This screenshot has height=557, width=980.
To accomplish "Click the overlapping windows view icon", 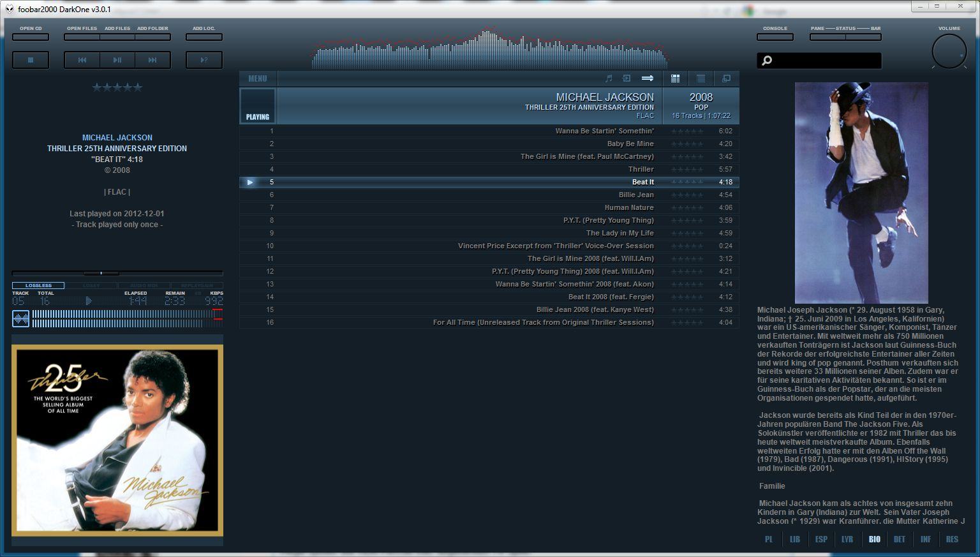I will 726,78.
